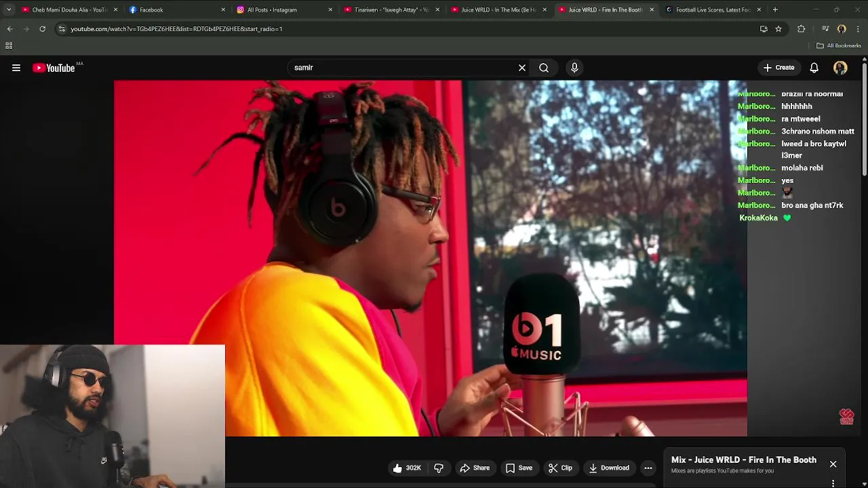Start voice search with the microphone icon
Screen dimensions: 868x488
click(574, 68)
